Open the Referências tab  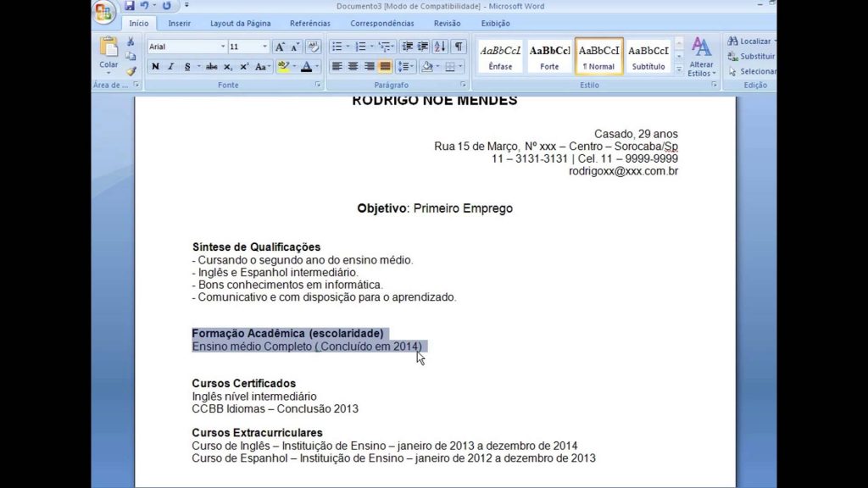(310, 23)
